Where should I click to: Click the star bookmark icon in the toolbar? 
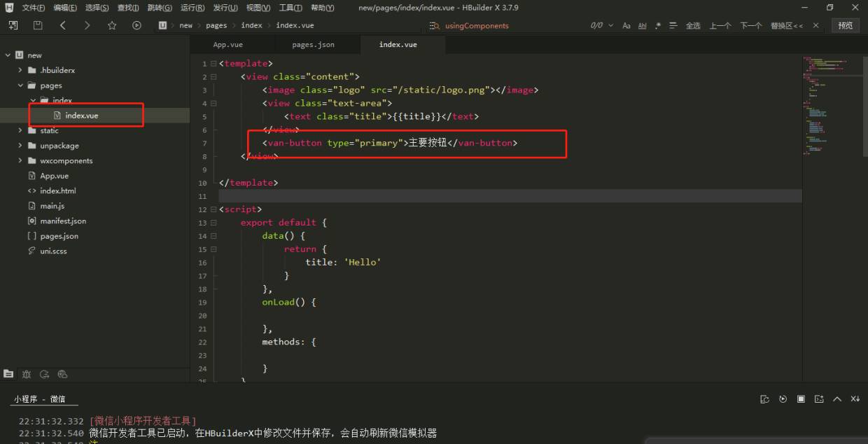click(111, 25)
